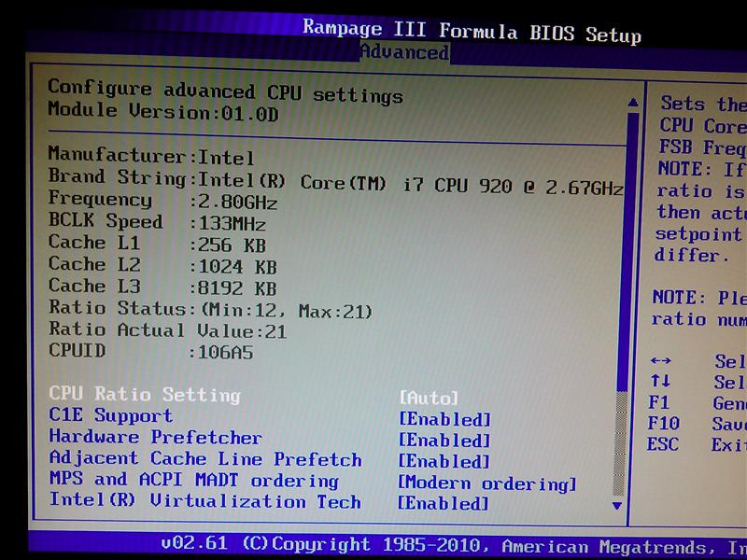Viewport: 747px width, 560px height.
Task: Select the Hardware Prefetcher label
Action: click(x=155, y=438)
